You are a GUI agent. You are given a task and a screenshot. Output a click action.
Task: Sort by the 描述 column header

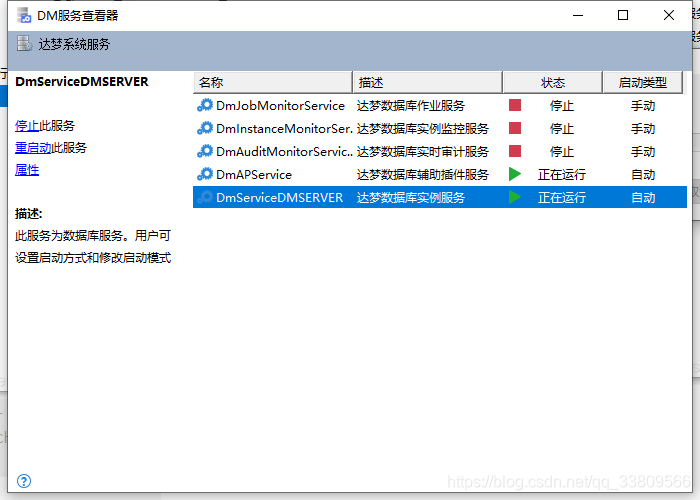coord(428,83)
